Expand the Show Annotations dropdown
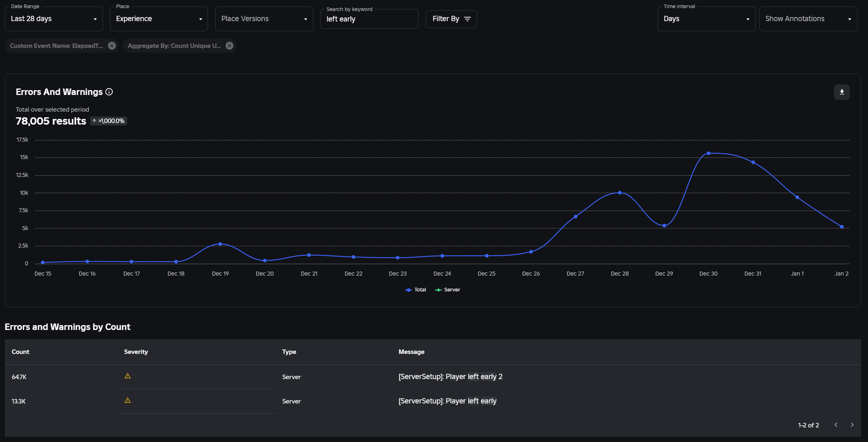868x442 pixels. (x=808, y=19)
